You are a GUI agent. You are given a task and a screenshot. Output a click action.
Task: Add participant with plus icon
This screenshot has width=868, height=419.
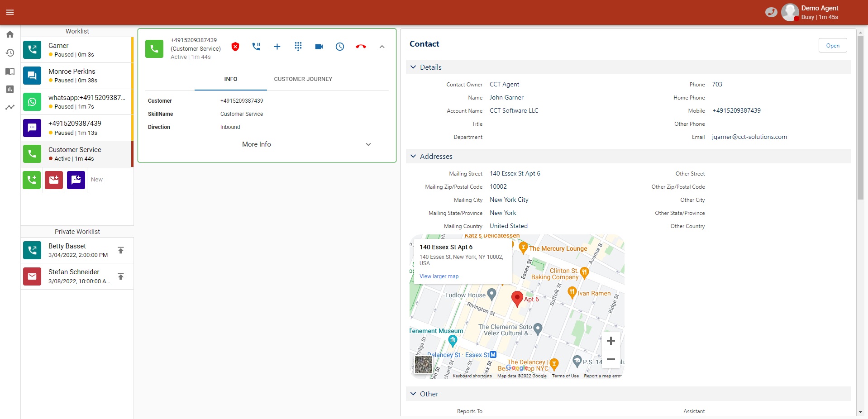[x=277, y=47]
